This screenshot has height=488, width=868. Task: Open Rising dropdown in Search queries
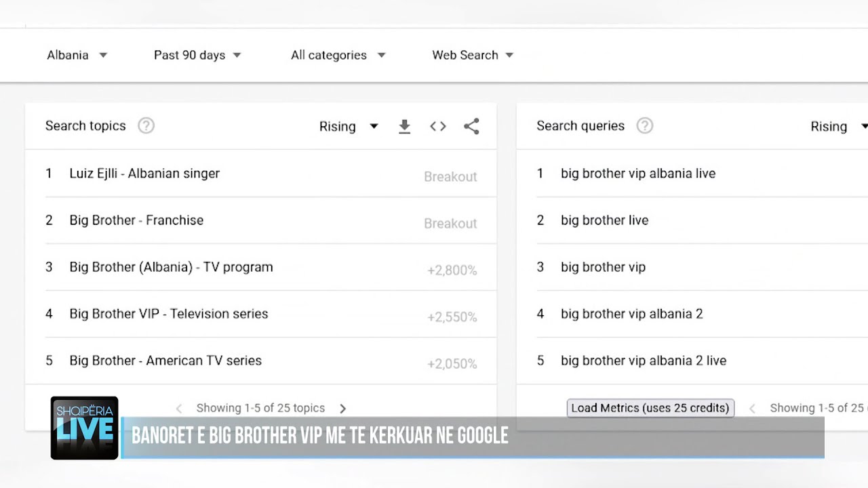pyautogui.click(x=839, y=126)
